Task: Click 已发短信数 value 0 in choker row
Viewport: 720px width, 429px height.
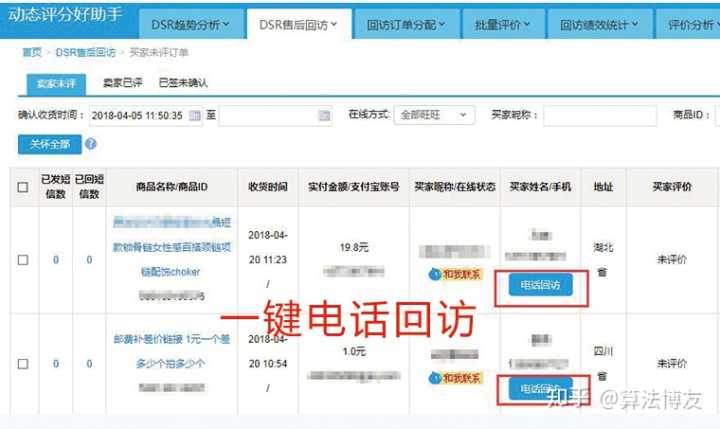Action: 56,260
